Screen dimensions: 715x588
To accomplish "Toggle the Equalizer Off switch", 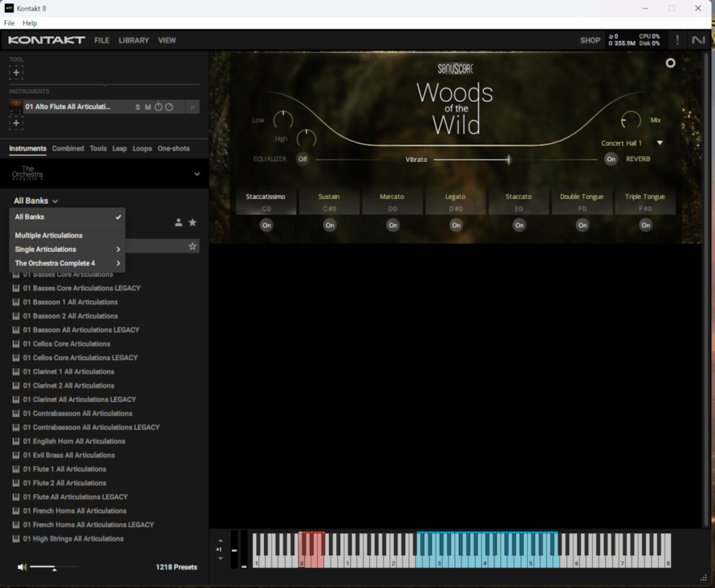I will click(x=302, y=159).
